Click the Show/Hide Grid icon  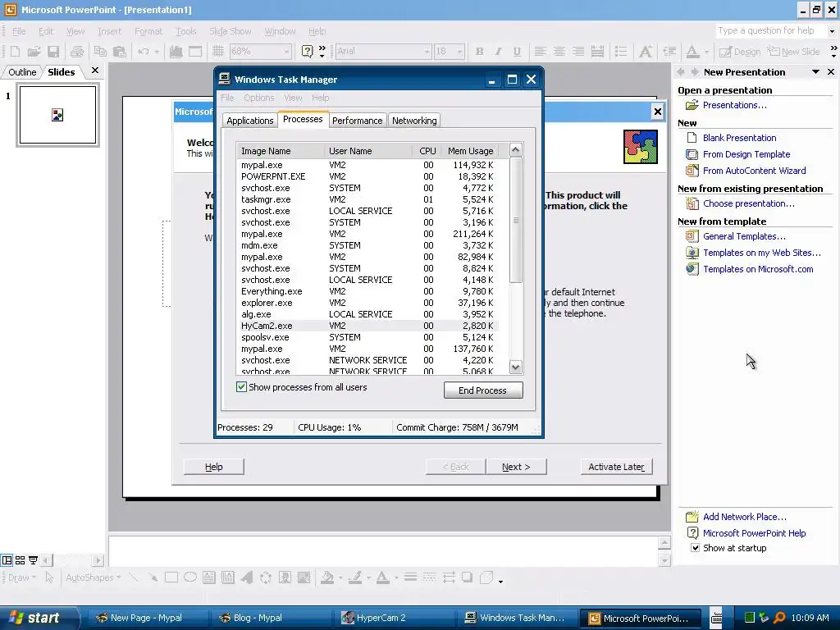217,52
